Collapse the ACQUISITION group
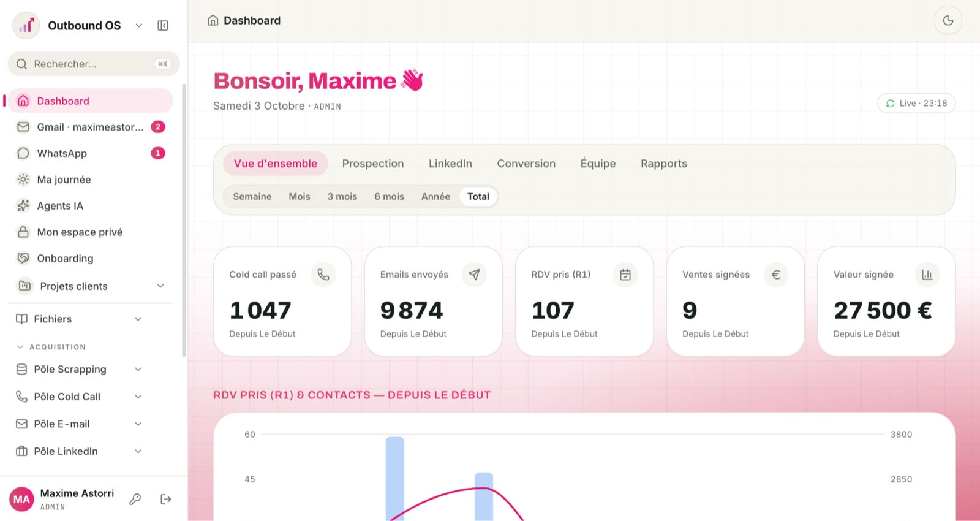This screenshot has height=521, width=980. [x=51, y=347]
